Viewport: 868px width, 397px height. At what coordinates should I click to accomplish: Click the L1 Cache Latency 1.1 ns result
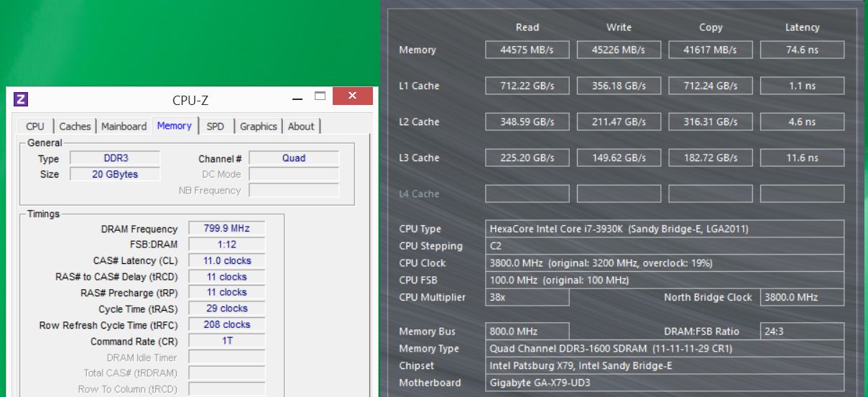(803, 86)
